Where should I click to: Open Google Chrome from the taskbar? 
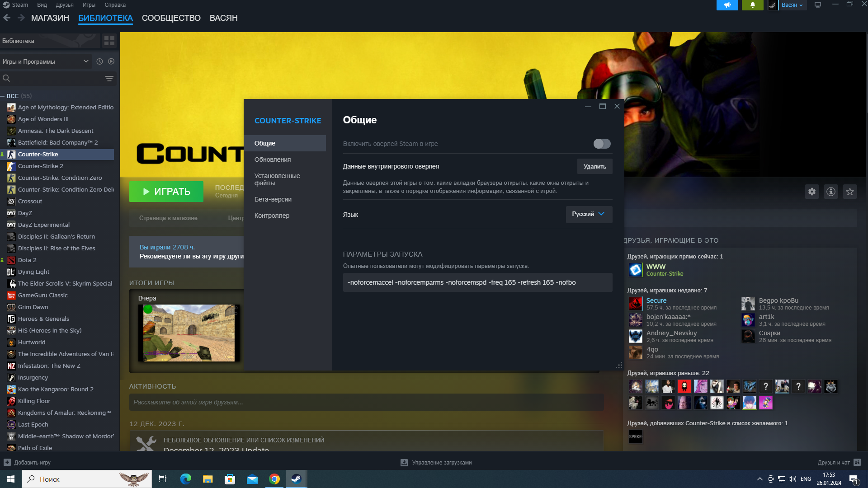coord(274,479)
